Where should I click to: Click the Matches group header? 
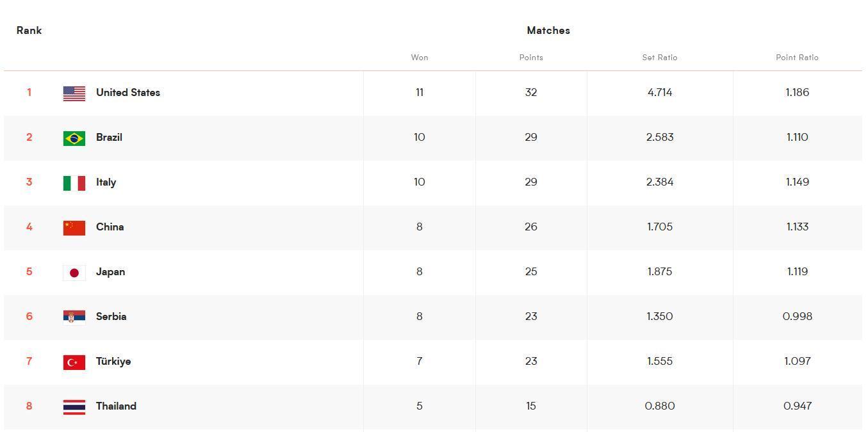pos(548,31)
